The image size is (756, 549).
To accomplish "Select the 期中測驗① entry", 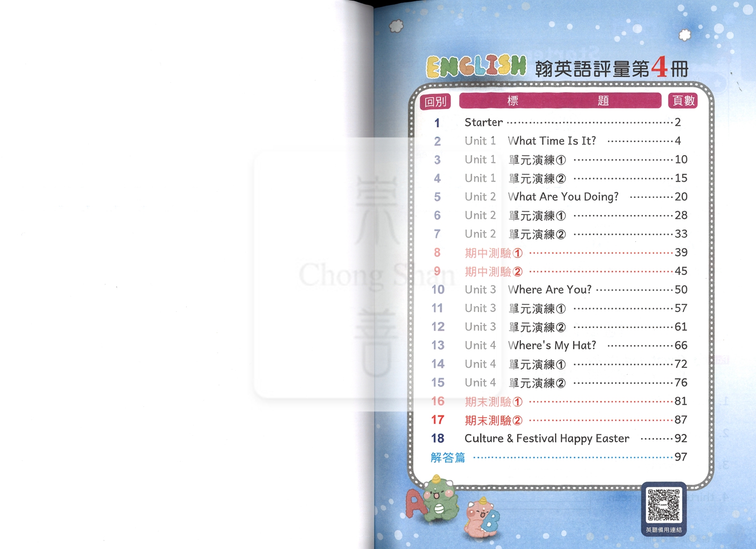I will pyautogui.click(x=494, y=253).
